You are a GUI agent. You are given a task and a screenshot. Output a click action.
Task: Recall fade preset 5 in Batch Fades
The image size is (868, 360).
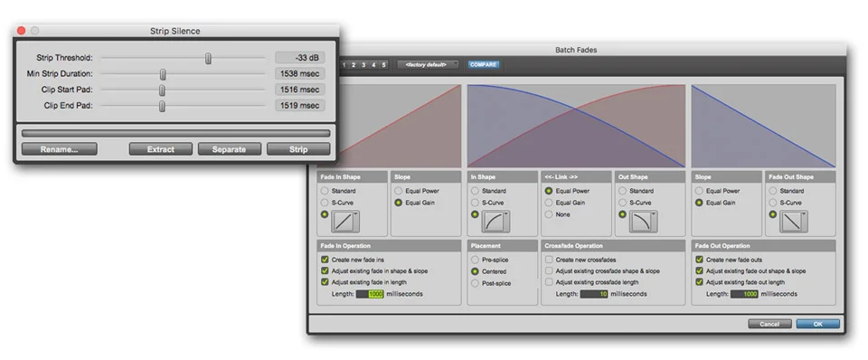(383, 65)
